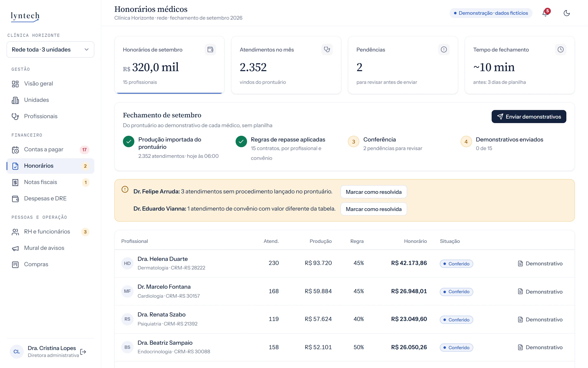Click honorário value R$ 23.049,60

tap(409, 319)
